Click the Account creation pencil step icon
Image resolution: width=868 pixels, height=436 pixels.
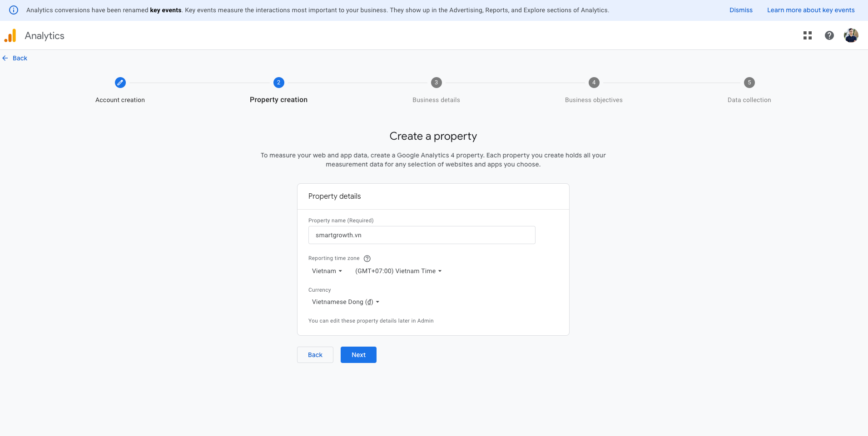pyautogui.click(x=120, y=83)
